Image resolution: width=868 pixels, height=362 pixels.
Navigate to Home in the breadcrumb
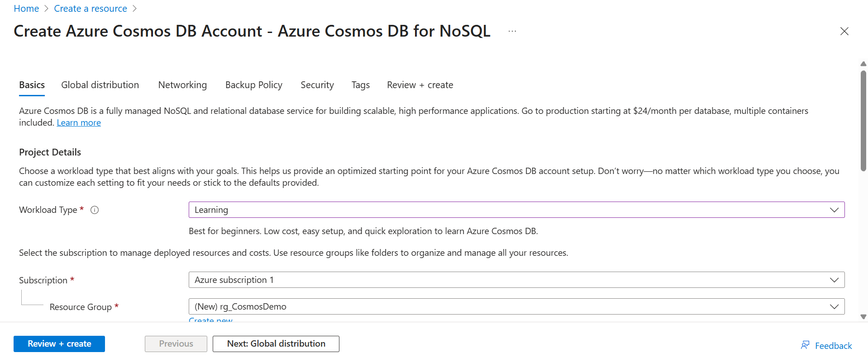tap(26, 9)
